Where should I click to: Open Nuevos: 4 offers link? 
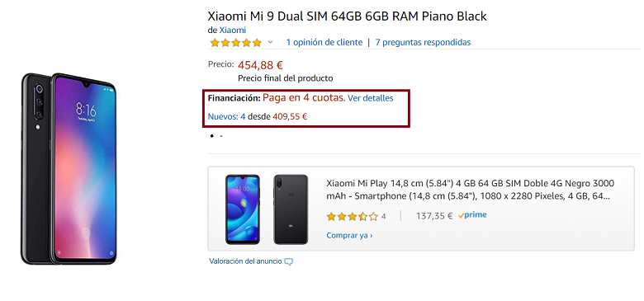[227, 116]
